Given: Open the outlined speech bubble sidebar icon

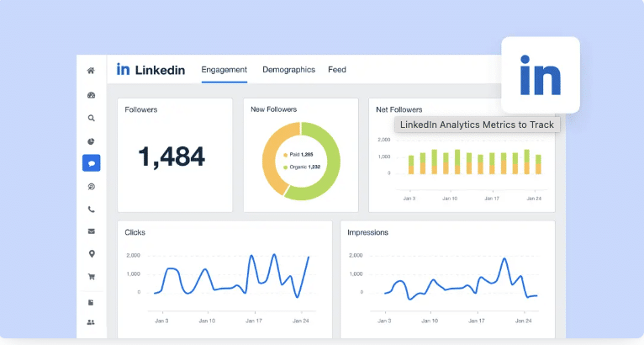Looking at the screenshot, I should 91,187.
